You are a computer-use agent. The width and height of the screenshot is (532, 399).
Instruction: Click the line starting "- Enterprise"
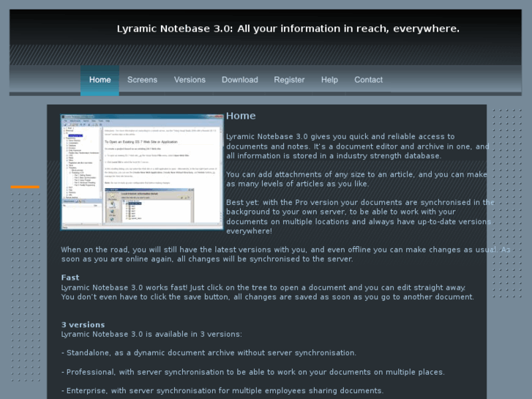[222, 391]
